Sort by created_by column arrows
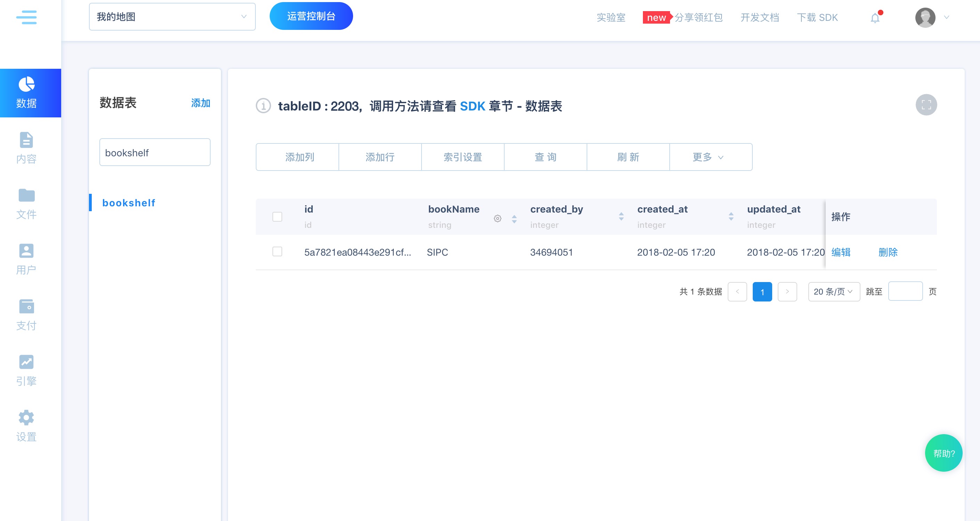 pos(621,217)
